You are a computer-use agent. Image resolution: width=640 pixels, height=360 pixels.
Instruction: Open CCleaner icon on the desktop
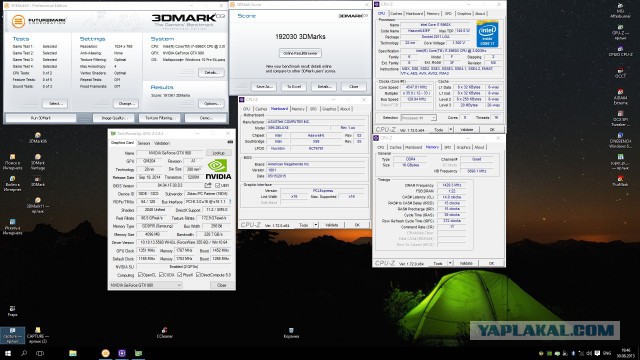click(x=164, y=333)
